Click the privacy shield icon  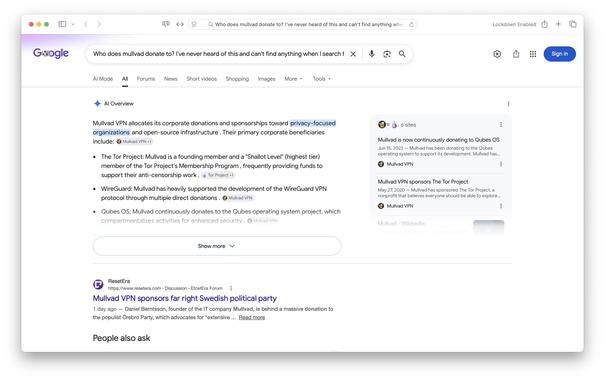pyautogui.click(x=194, y=24)
